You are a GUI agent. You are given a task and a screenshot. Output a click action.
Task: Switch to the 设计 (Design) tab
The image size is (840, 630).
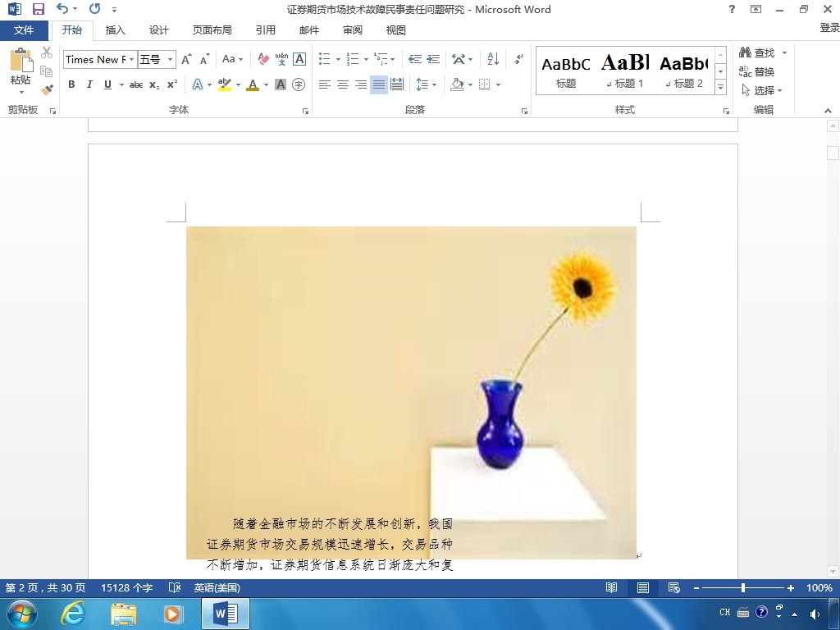158,30
